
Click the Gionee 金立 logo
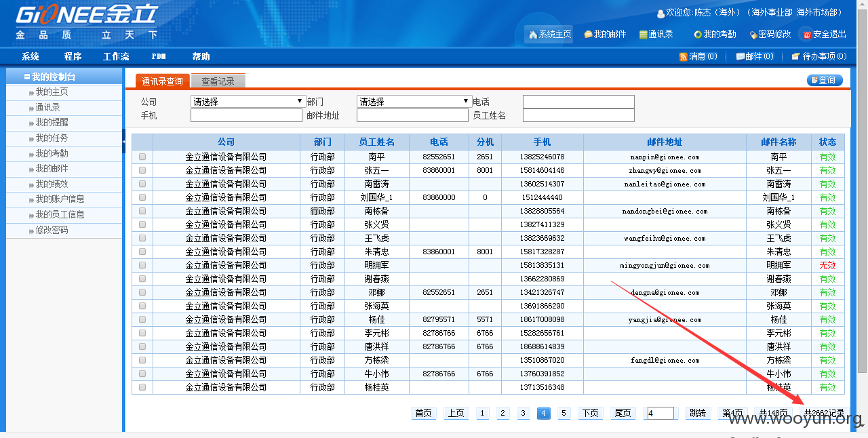tap(87, 22)
